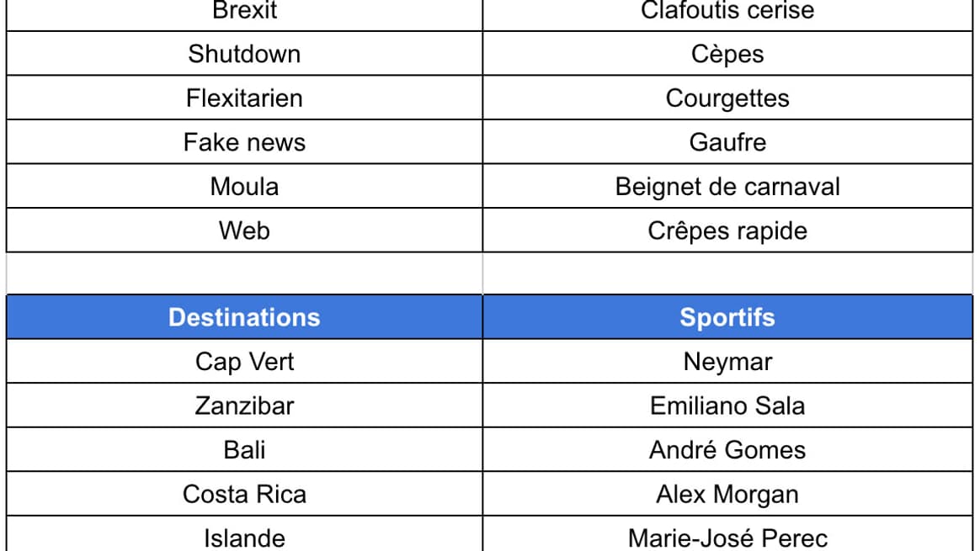Click the Web cell

click(x=244, y=230)
